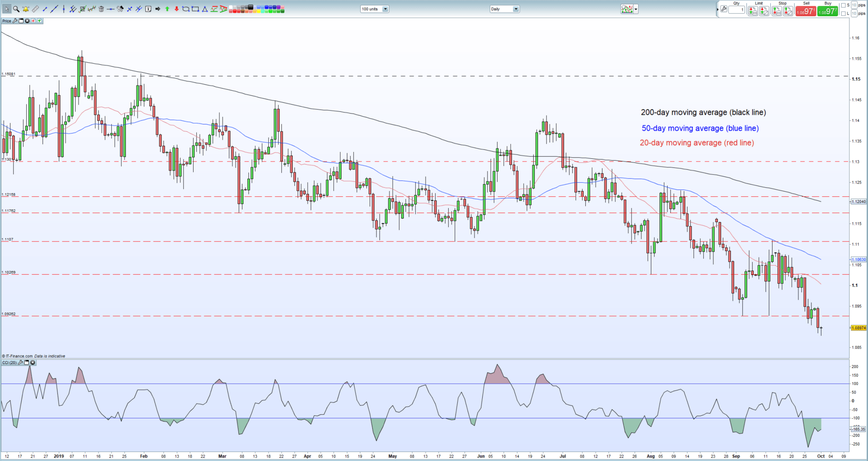Delete drawings with the trash bin icon
Screen dimensions: 868x461
[101, 9]
